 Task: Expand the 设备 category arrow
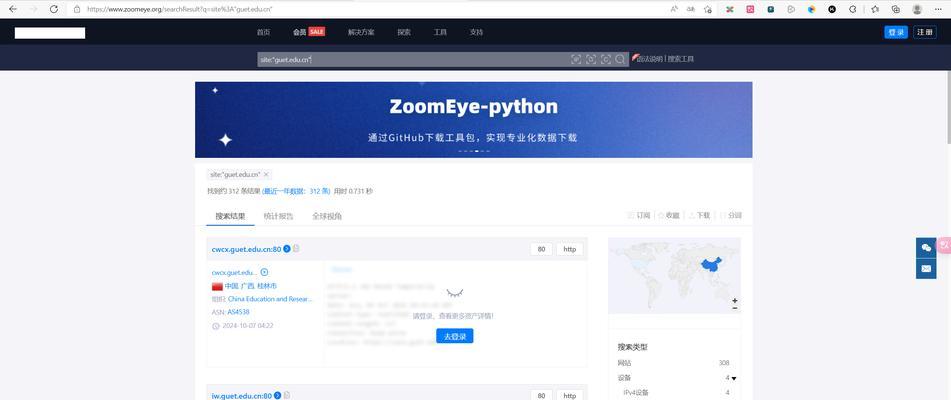[x=734, y=378]
